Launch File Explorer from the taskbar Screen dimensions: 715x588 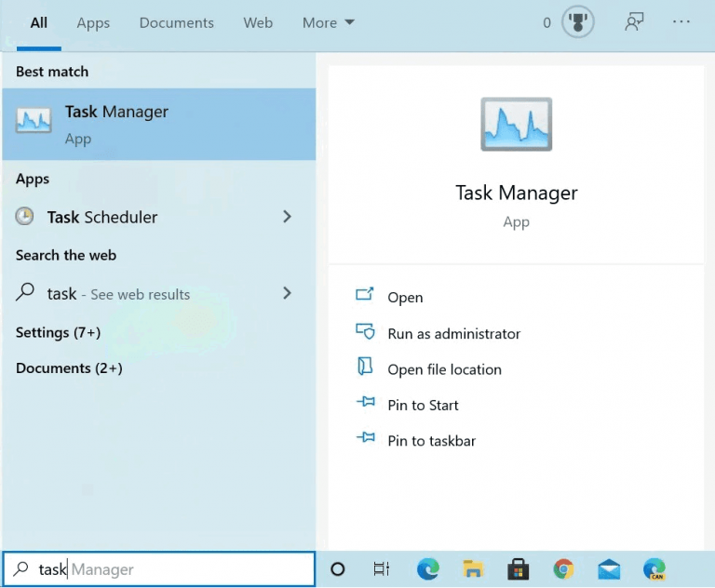tap(473, 568)
